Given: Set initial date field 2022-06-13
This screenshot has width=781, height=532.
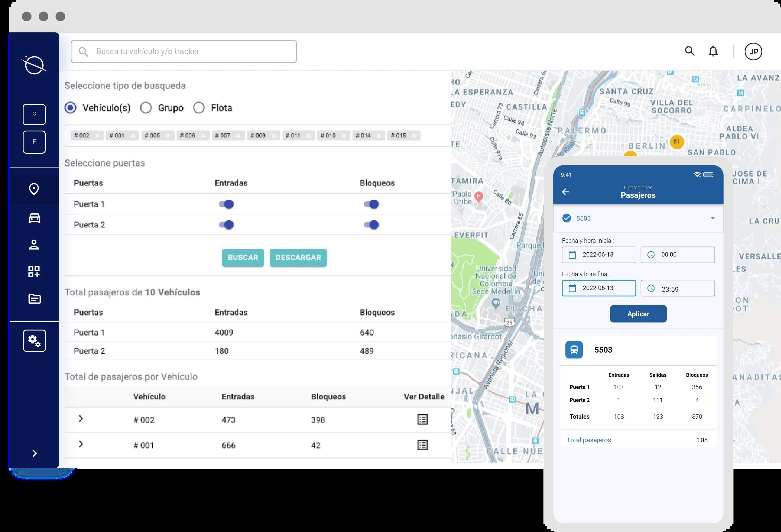Looking at the screenshot, I should click(x=599, y=255).
